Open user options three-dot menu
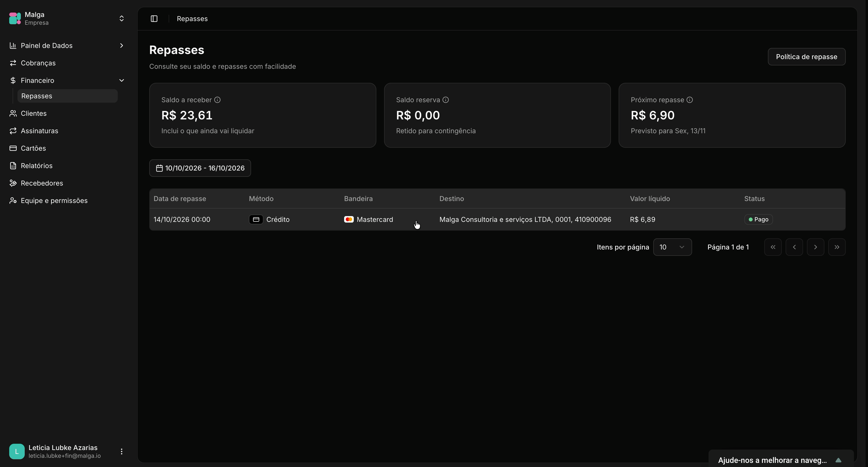Image resolution: width=868 pixels, height=467 pixels. (x=122, y=451)
